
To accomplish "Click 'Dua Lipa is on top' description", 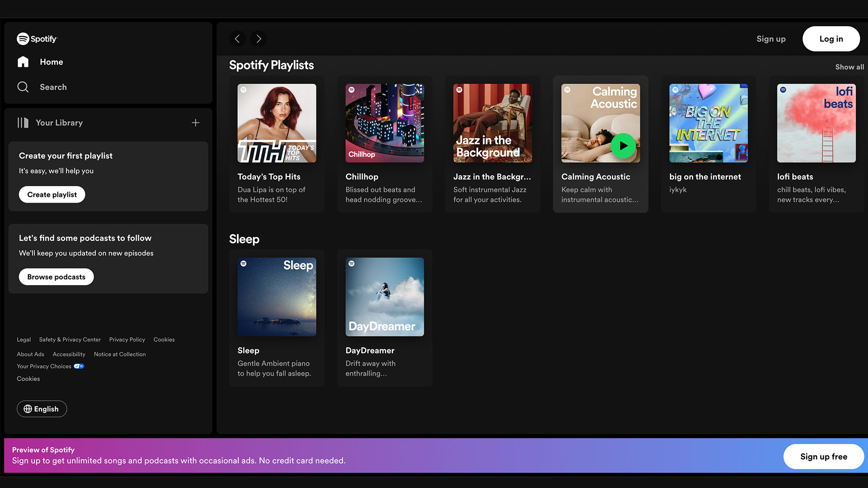I will point(271,195).
